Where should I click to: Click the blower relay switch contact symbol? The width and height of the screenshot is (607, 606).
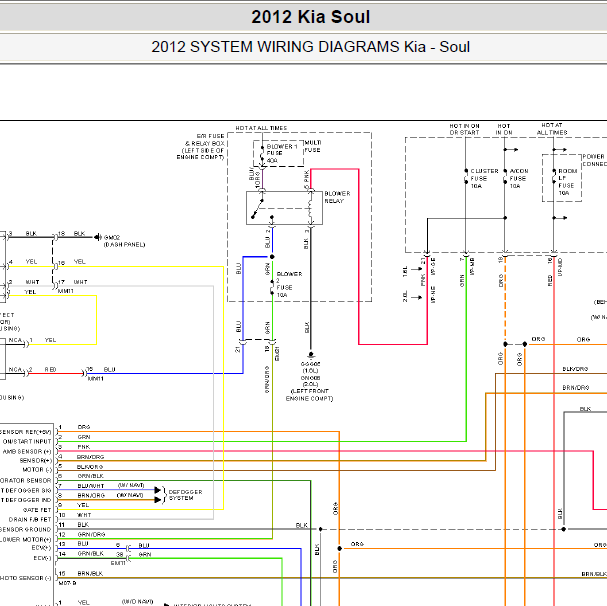click(x=257, y=209)
